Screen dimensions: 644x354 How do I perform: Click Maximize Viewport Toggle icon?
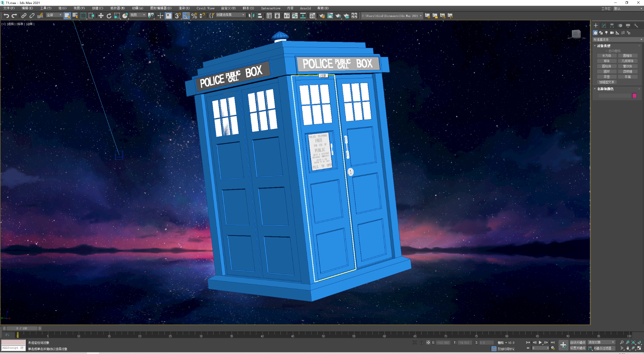tap(639, 348)
